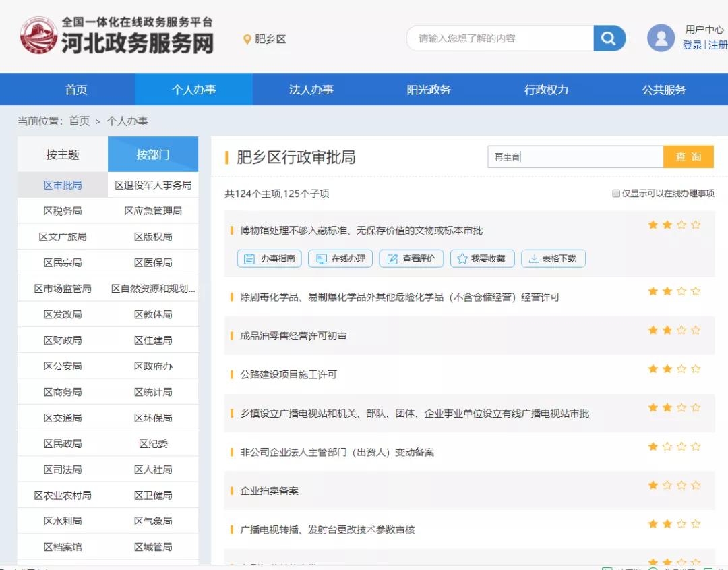Select the 按部门 tab

pyautogui.click(x=153, y=154)
